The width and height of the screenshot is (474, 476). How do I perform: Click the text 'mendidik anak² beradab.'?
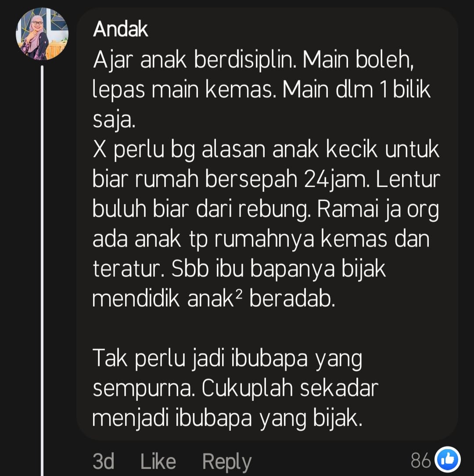point(214,299)
